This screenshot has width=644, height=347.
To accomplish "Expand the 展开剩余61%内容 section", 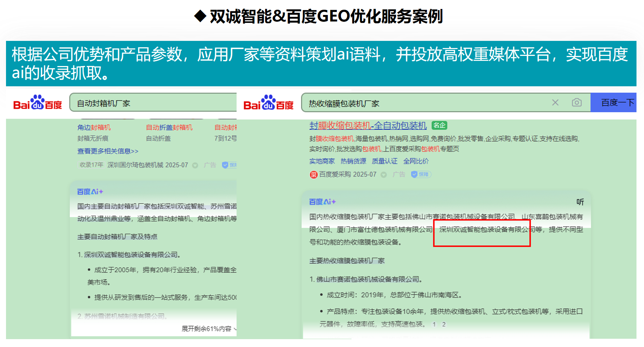I will pos(208,329).
